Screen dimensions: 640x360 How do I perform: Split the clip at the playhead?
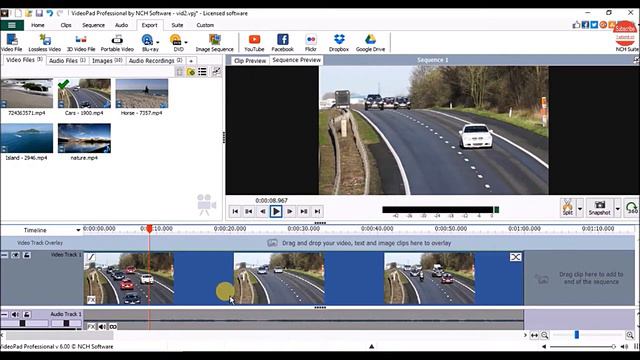567,207
